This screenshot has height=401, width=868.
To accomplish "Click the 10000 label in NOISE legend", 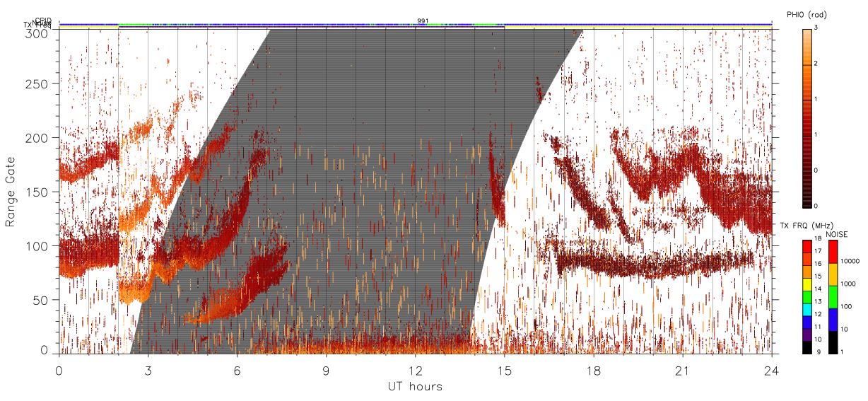I will [850, 261].
